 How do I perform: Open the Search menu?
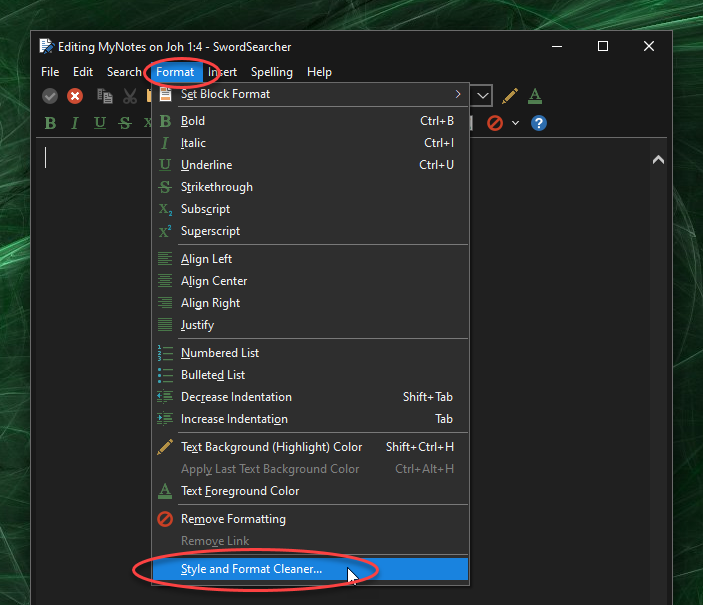(x=124, y=72)
